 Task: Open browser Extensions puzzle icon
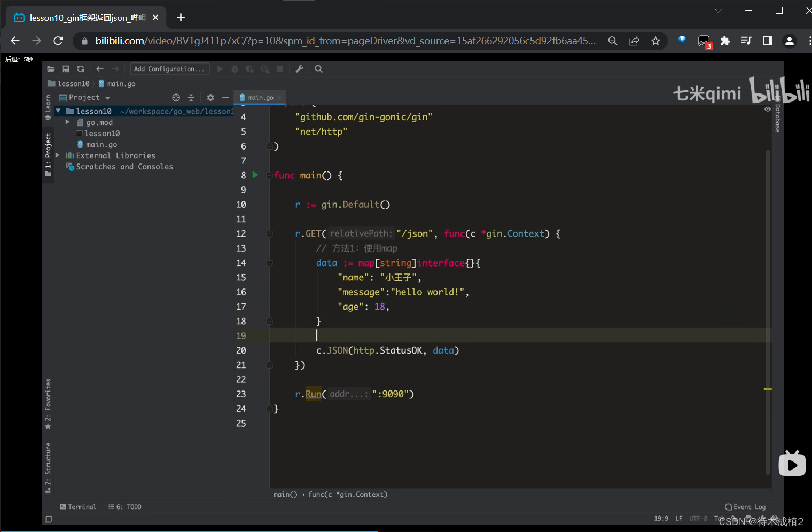tap(725, 41)
